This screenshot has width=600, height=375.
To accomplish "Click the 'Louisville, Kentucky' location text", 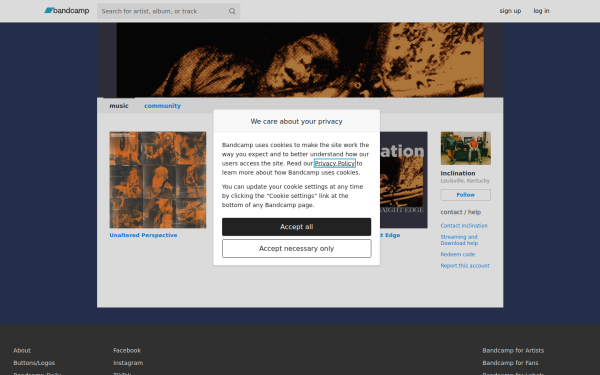I will [465, 181].
